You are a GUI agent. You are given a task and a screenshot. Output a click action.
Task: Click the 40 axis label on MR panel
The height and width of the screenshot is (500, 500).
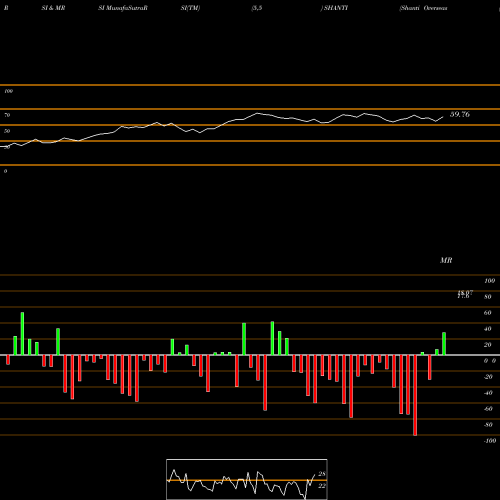click(x=487, y=329)
